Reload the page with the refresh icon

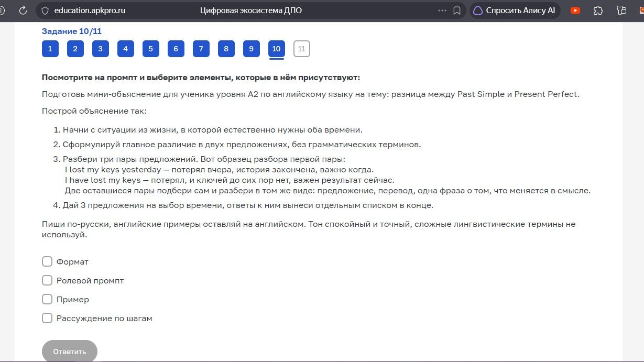[x=23, y=10]
